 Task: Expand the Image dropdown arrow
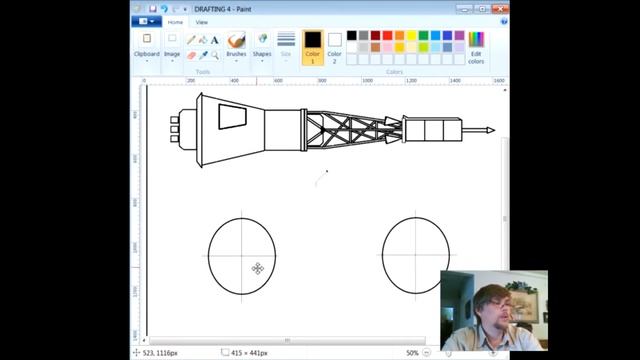(x=172, y=61)
